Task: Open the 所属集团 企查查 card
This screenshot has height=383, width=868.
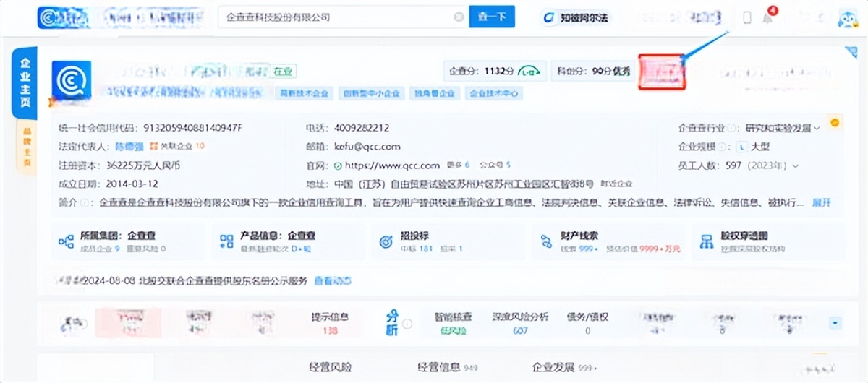Action: tap(127, 242)
